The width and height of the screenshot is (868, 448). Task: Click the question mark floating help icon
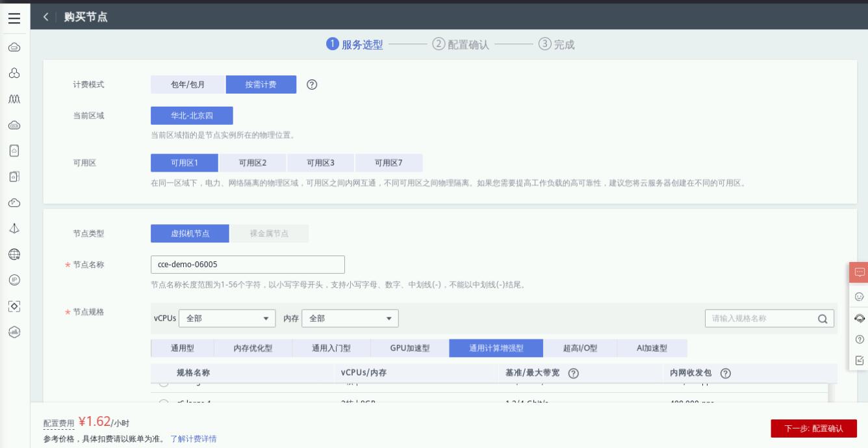859,339
